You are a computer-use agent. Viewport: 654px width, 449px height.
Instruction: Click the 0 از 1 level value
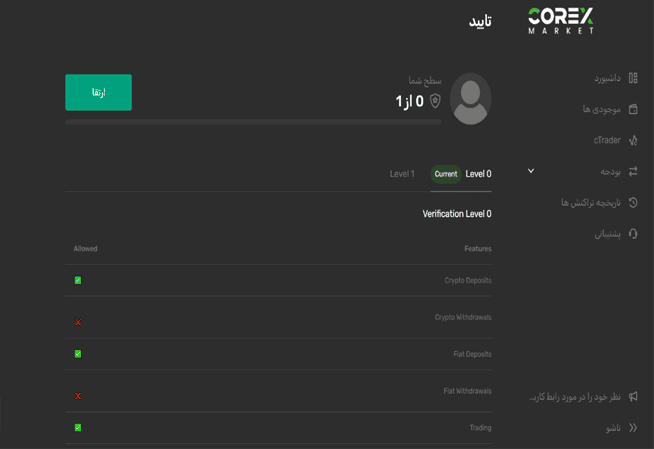(410, 101)
